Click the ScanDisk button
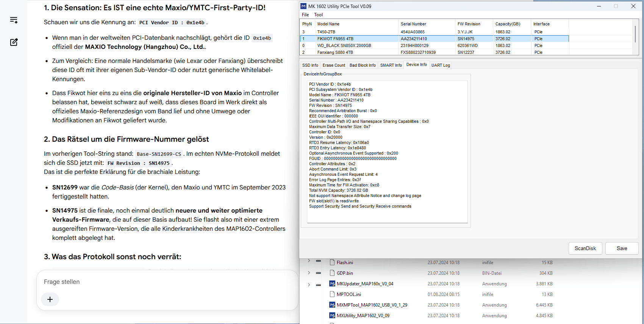The image size is (644, 324). [585, 248]
